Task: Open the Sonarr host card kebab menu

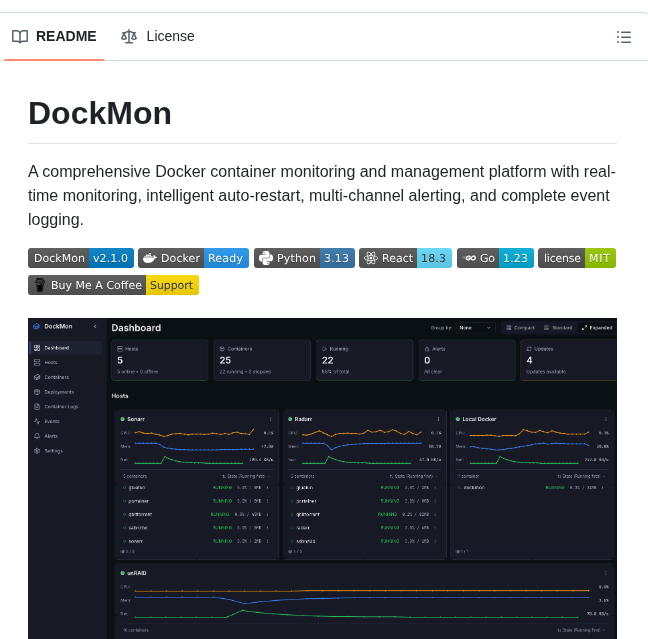Action: point(271,419)
